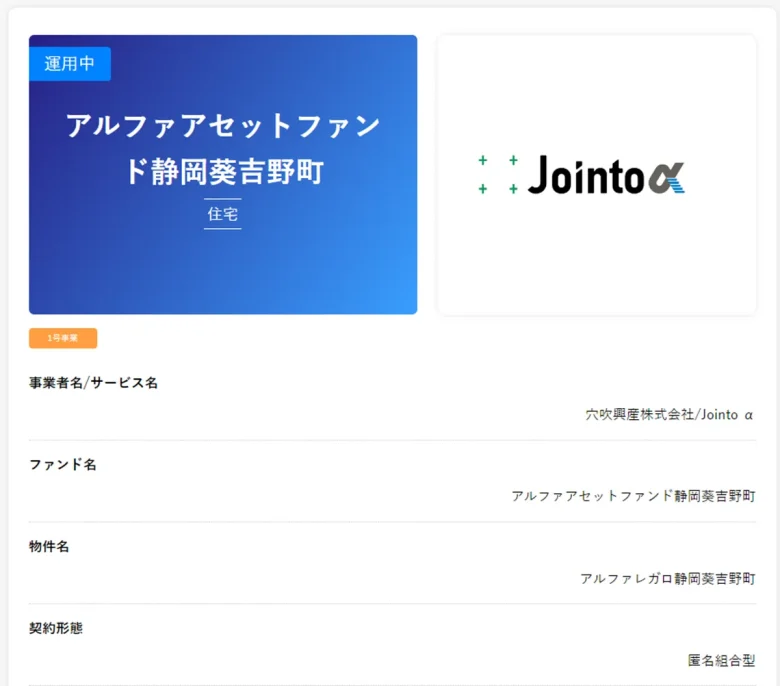The image size is (780, 686).
Task: Click the bottom-left green plus in logo
Action: pos(483,189)
